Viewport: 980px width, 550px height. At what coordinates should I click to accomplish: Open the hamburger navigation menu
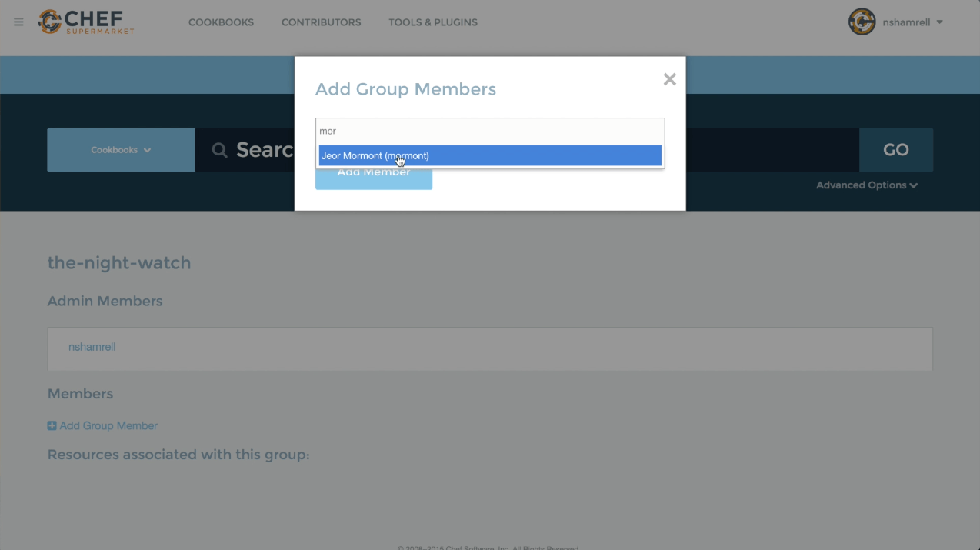(x=17, y=21)
